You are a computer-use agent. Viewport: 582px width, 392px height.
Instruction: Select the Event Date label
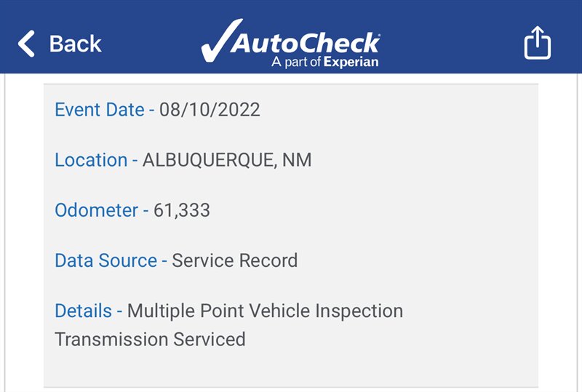click(100, 110)
